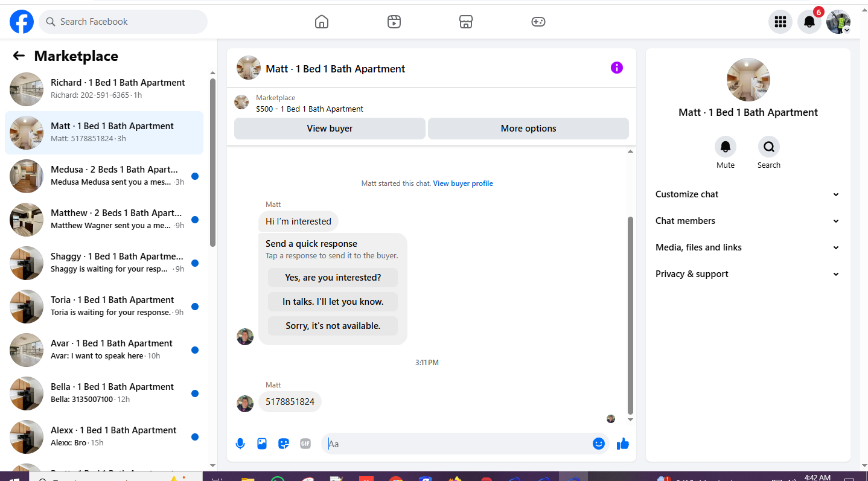The height and width of the screenshot is (481, 868).
Task: Open notifications bell with badge 6
Action: (x=809, y=22)
